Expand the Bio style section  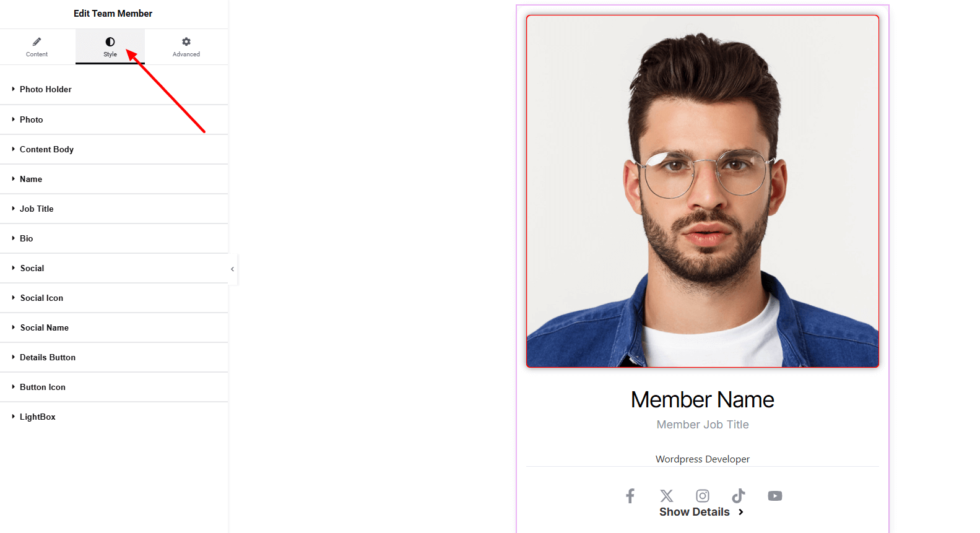[27, 238]
